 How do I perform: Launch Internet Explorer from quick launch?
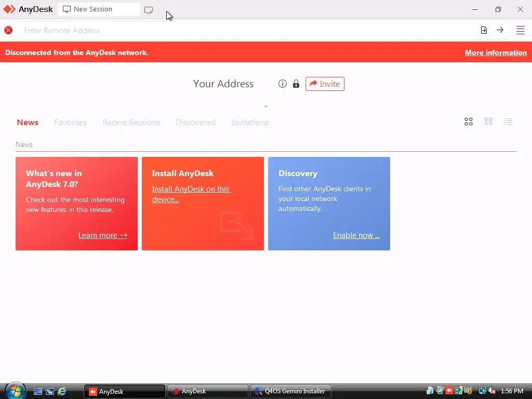tap(62, 391)
